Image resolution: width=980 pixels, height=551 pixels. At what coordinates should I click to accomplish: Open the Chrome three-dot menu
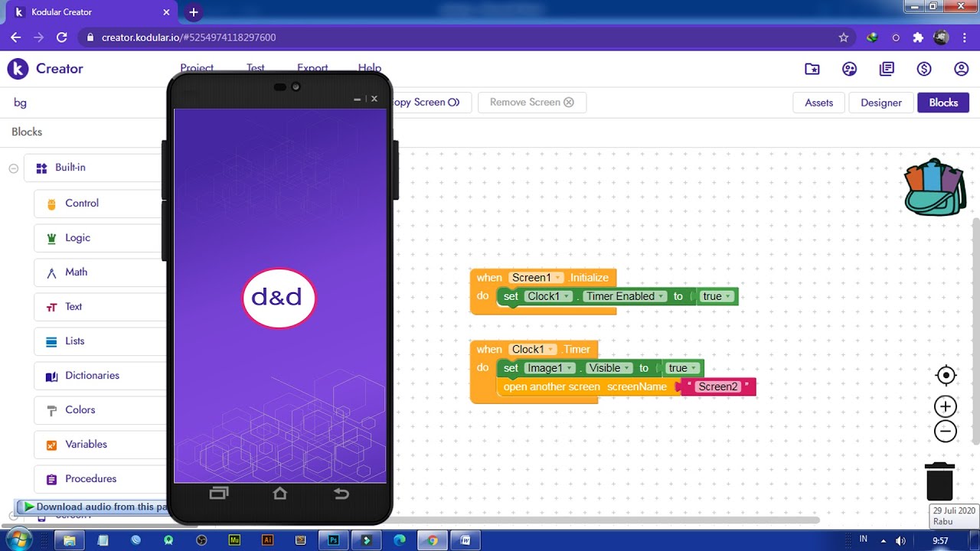click(965, 37)
